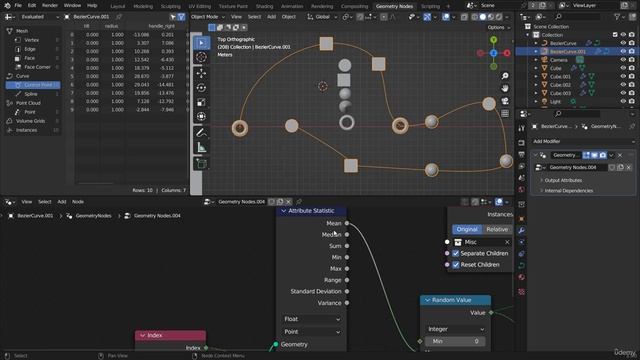Image resolution: width=640 pixels, height=360 pixels.
Task: Select Instances domain in spreadsheet
Action: (26, 130)
